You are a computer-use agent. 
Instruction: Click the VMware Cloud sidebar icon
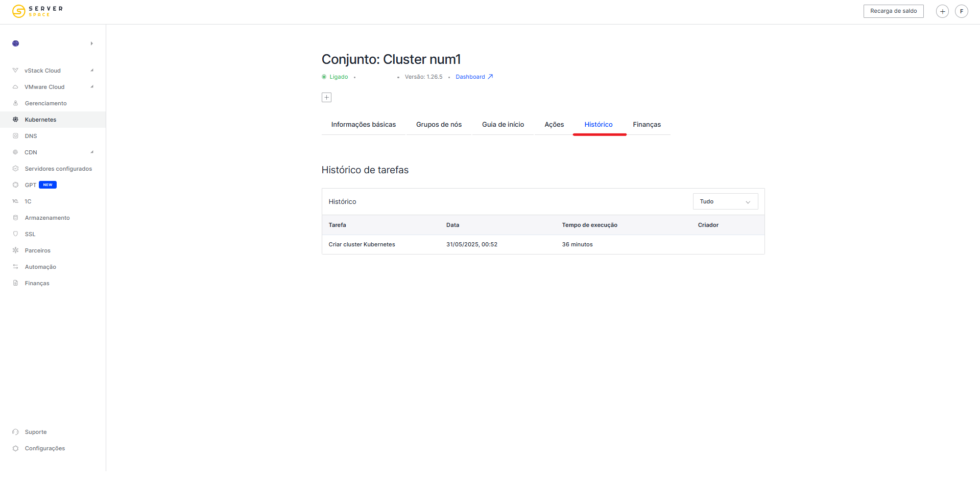(15, 87)
